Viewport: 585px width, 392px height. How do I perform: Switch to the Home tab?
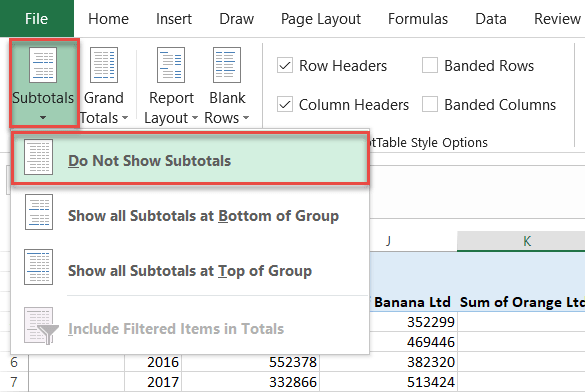(x=108, y=19)
